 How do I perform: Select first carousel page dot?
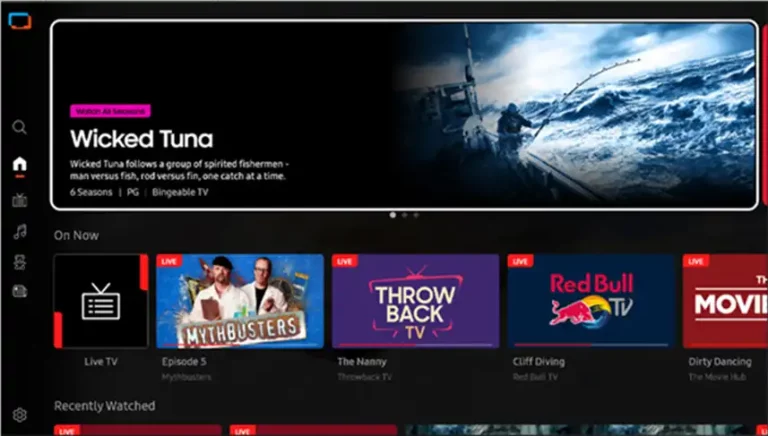(392, 215)
